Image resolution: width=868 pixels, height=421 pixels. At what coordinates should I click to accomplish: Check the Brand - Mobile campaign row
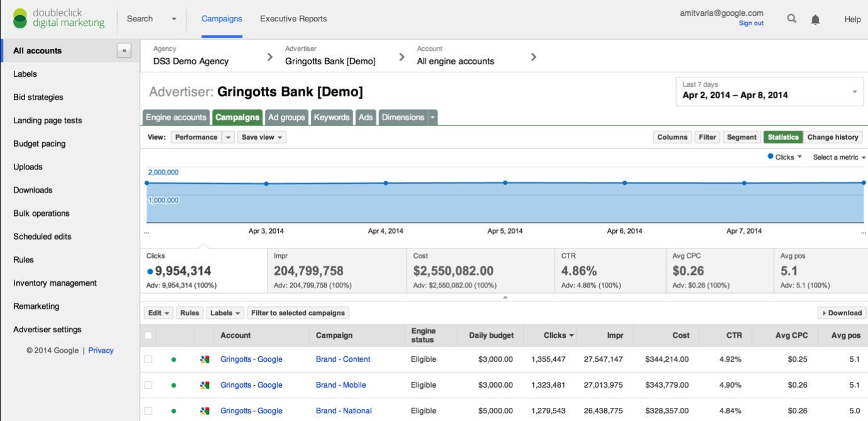click(x=149, y=385)
